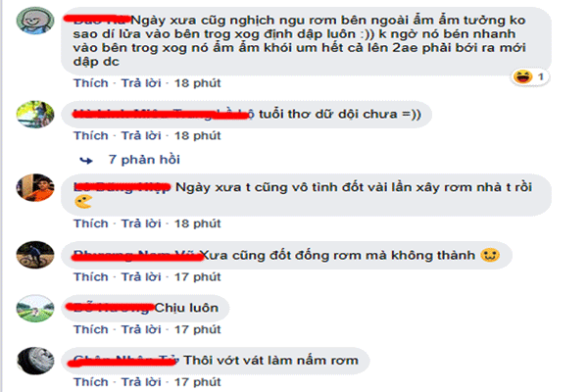Click the green field avatar next to 'Chịu luôn'
588x392 pixels.
[35, 309]
